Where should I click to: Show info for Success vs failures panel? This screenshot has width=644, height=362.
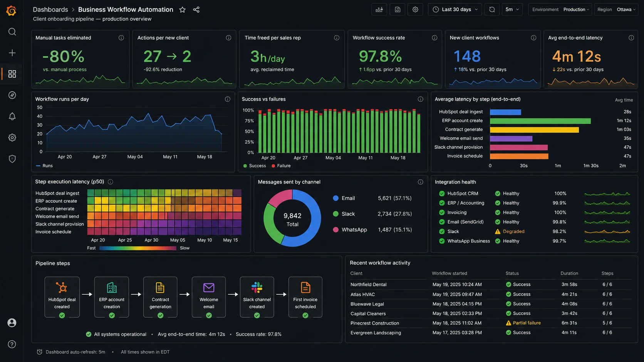(x=421, y=99)
